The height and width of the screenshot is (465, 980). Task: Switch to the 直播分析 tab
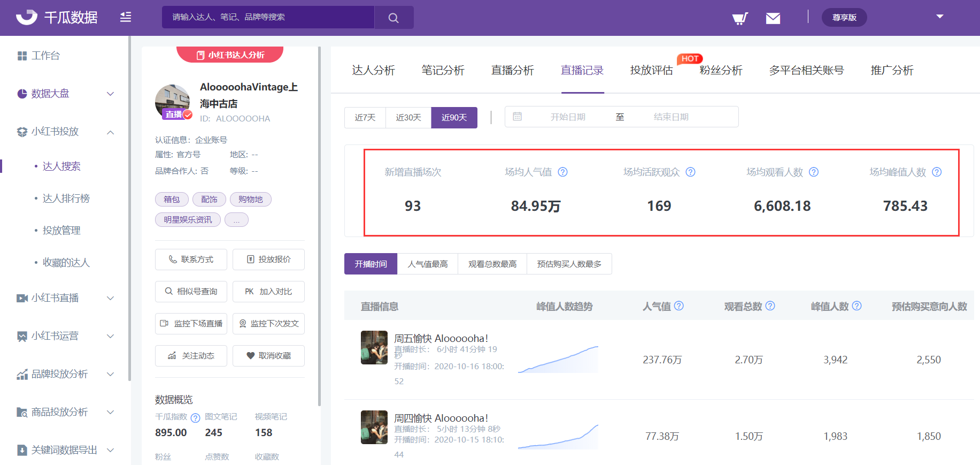click(512, 71)
